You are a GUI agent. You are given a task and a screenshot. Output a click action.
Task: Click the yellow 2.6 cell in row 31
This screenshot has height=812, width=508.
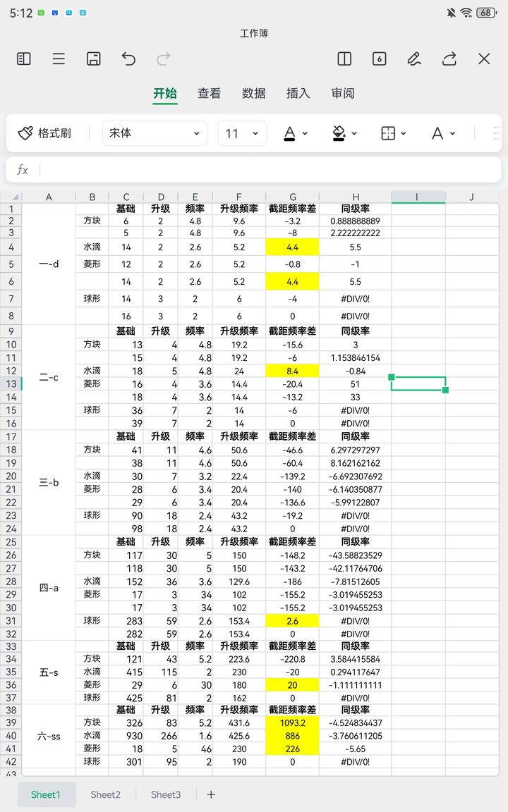293,621
